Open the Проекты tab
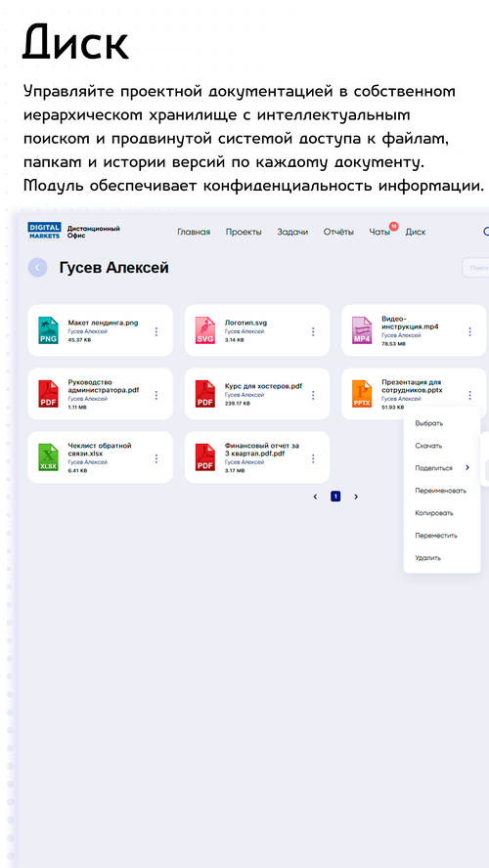The width and height of the screenshot is (489, 868). (244, 232)
